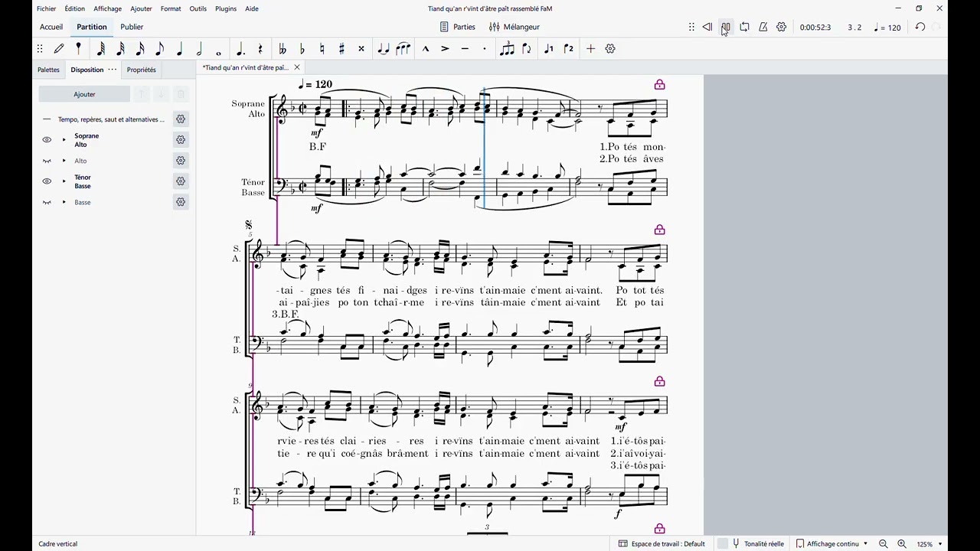The image size is (980, 551).
Task: Open the 125% zoom level dropdown
Action: tap(930, 543)
